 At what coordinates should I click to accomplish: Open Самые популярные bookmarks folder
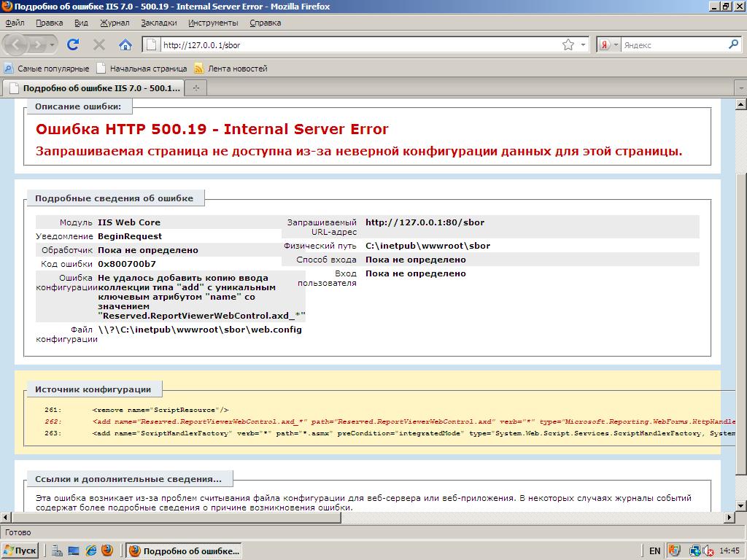47,69
